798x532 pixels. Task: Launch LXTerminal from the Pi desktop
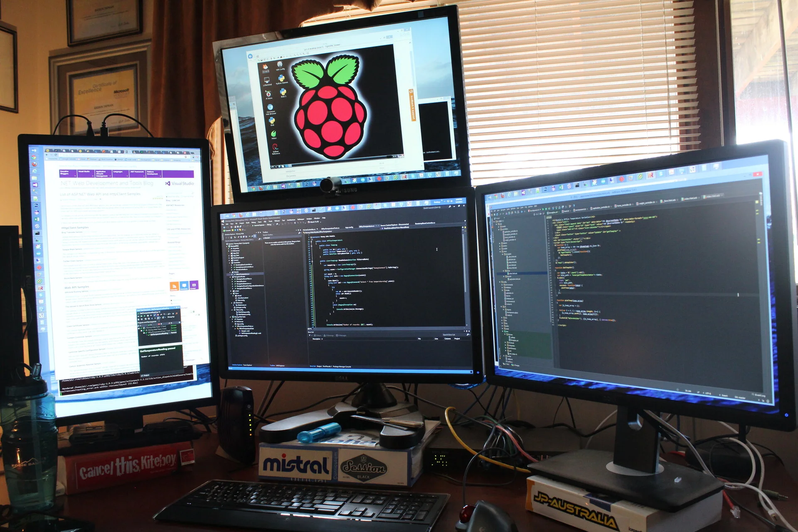(x=266, y=80)
